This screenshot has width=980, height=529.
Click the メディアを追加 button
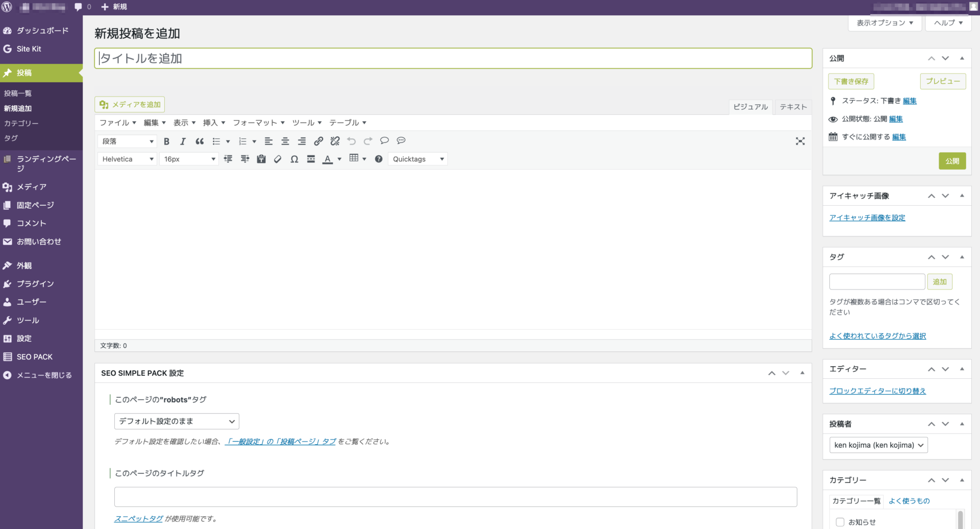pos(130,105)
